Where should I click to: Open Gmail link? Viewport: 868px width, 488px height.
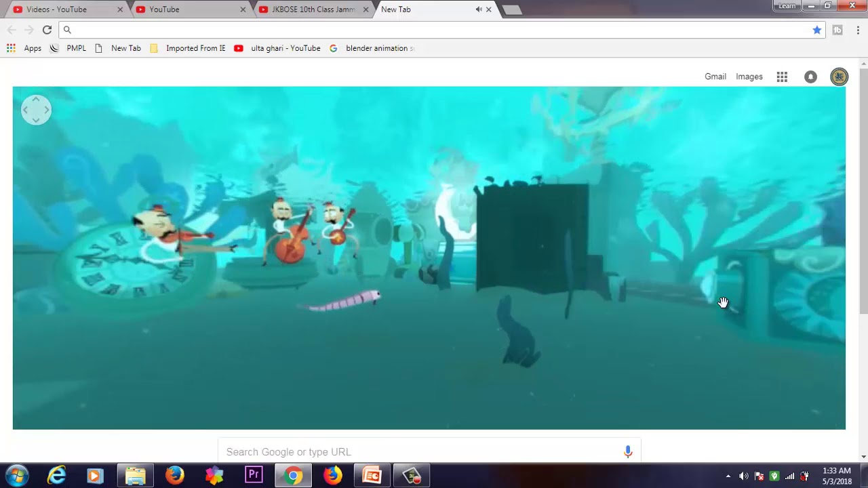point(715,77)
